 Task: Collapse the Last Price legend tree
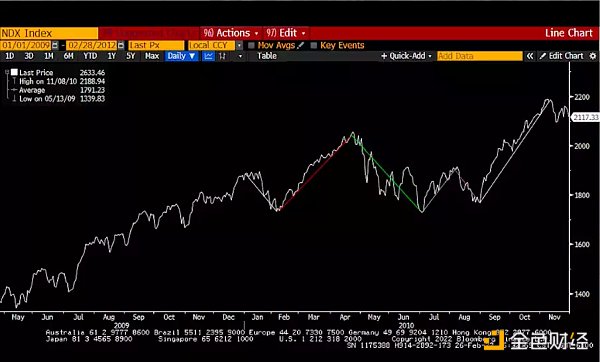click(7, 72)
